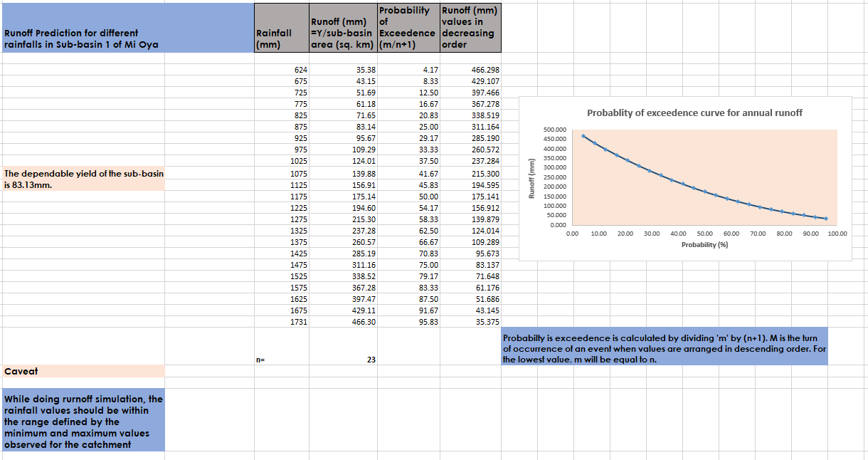
Task: Select the 'Runoff Prediction for different rainfalls' title cell
Action: click(82, 38)
